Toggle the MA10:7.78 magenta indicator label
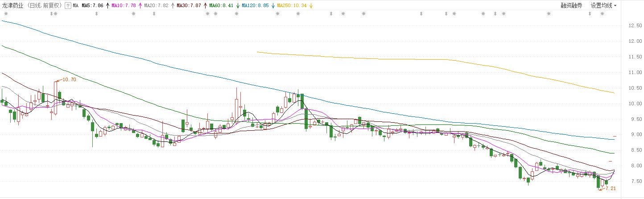Image resolution: width=644 pixels, height=199 pixels. click(124, 6)
